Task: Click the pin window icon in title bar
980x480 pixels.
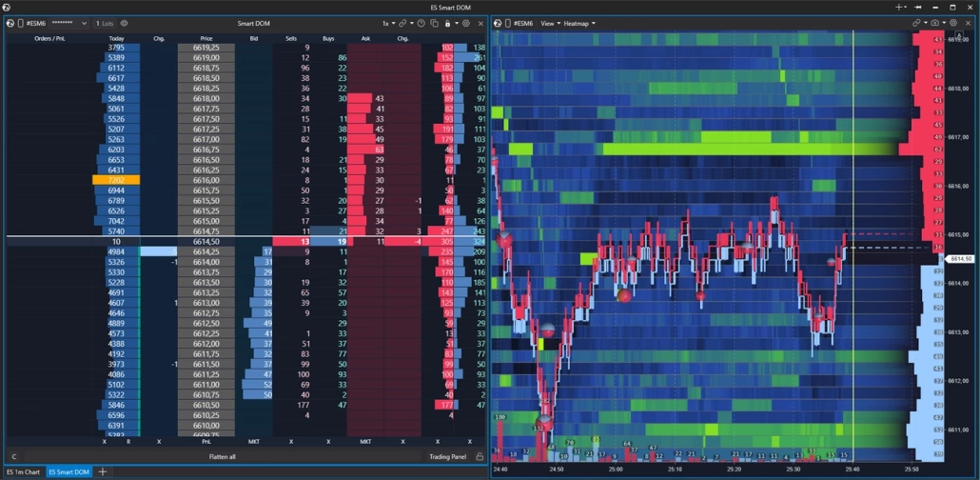Action: click(918, 7)
